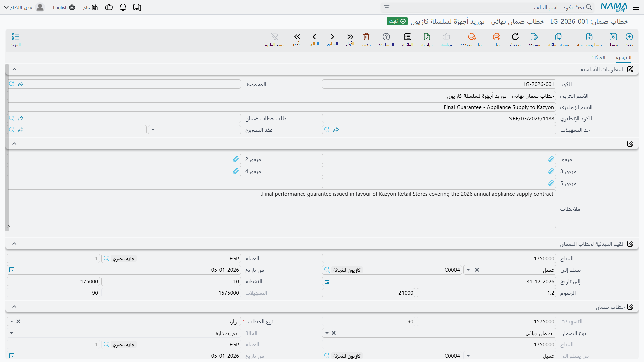Image resolution: width=644 pixels, height=362 pixels.
Task: Click الكود الإنجليزي field NBE/LG/2026/1188
Action: tap(439, 118)
